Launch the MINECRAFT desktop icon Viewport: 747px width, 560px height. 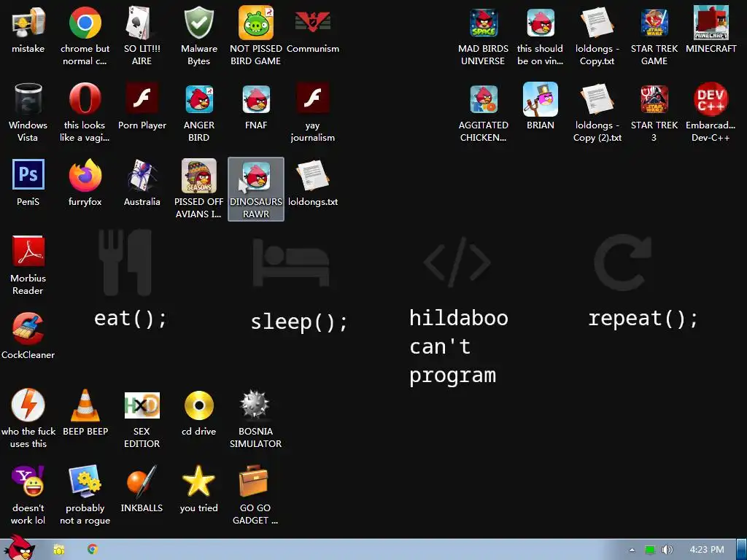pos(711,23)
